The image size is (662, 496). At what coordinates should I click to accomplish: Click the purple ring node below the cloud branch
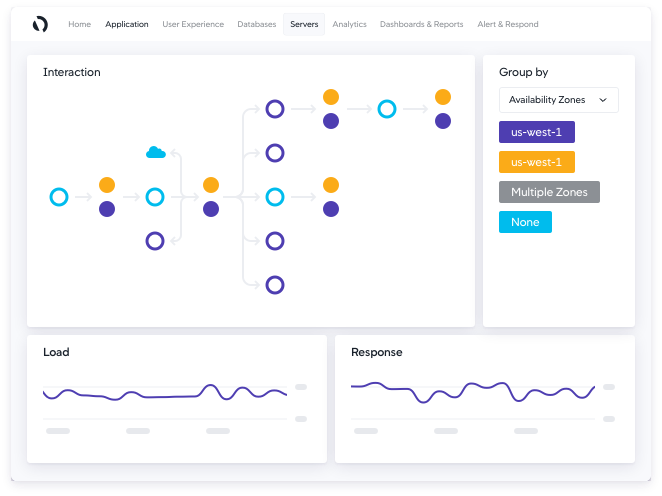[x=155, y=241]
